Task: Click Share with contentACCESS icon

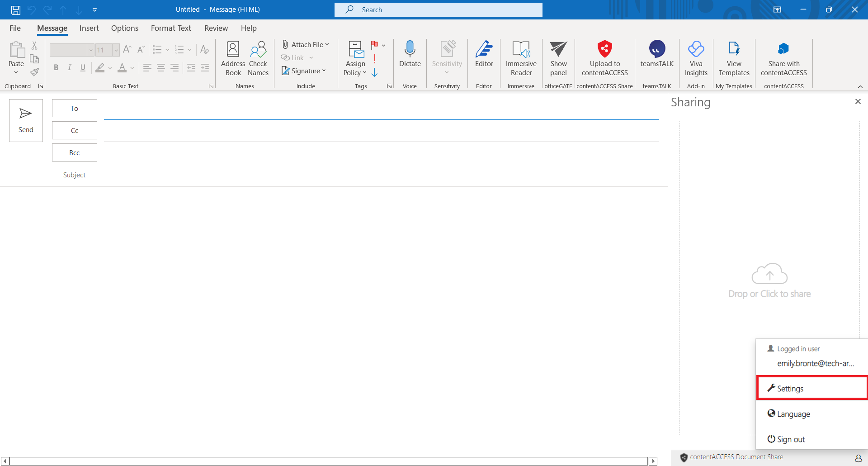Action: 783,50
